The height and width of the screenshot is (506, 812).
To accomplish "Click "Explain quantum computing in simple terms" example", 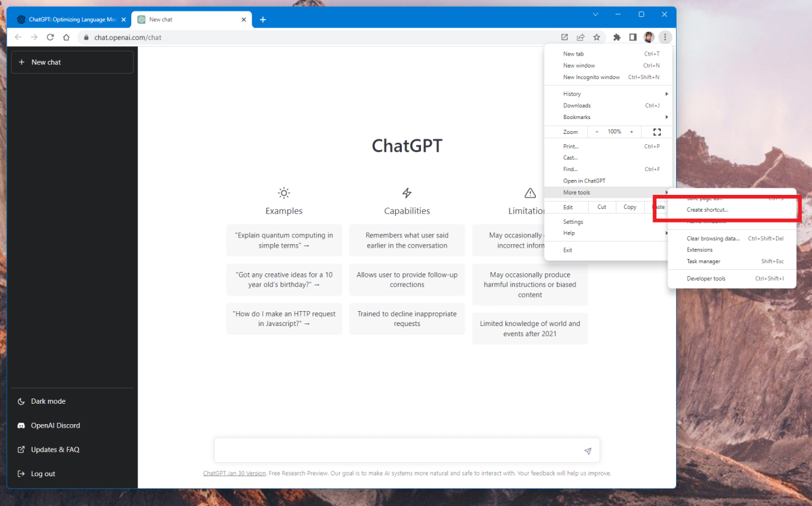I will [x=284, y=240].
